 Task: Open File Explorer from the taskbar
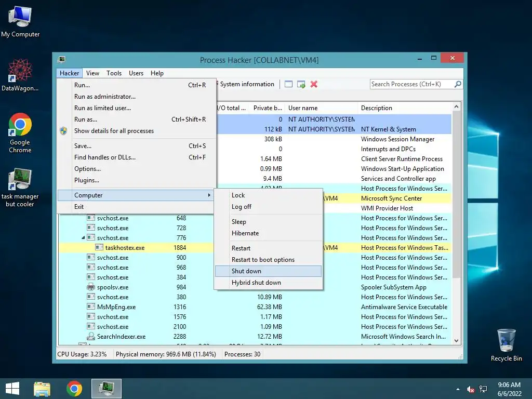[42, 389]
